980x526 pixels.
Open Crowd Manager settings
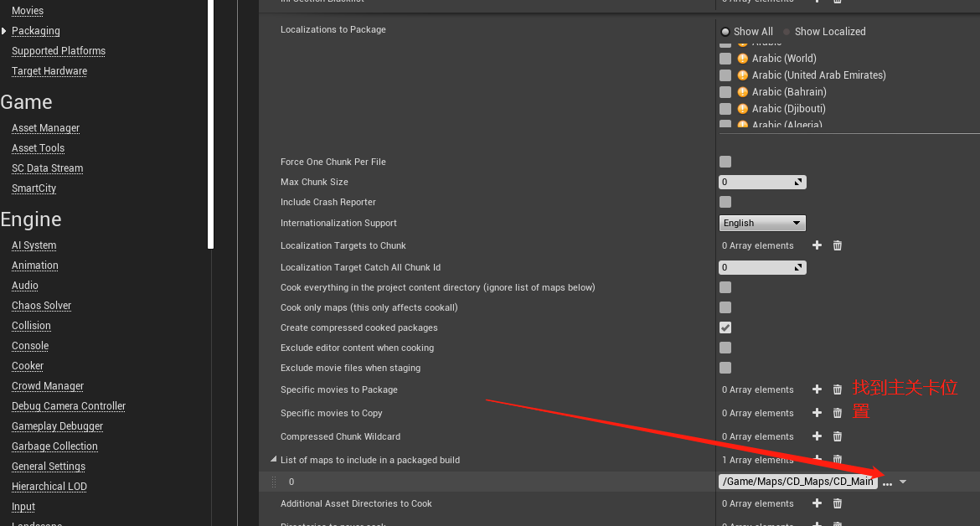(x=48, y=385)
